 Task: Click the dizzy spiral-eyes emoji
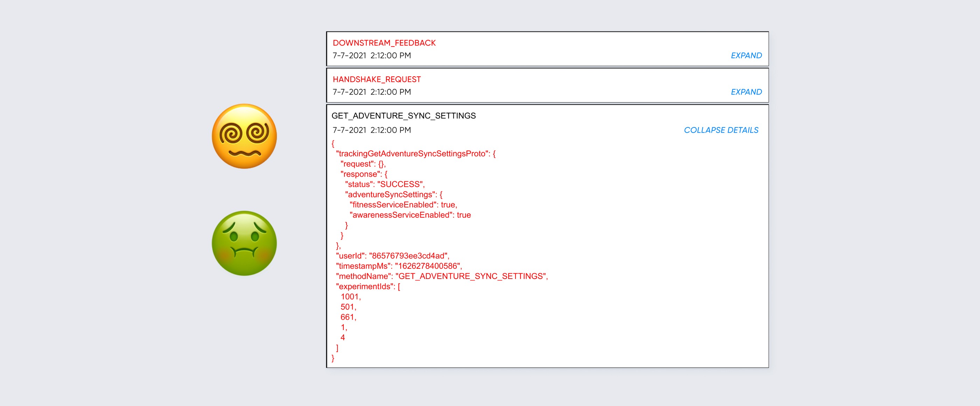coord(244,136)
